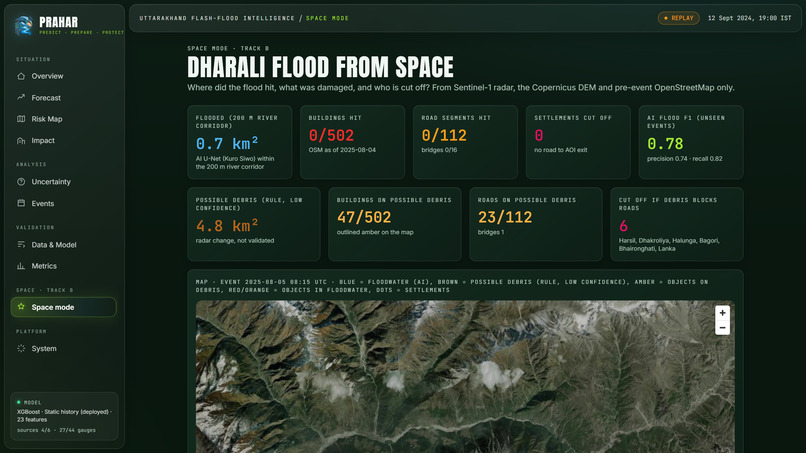Viewport: 806px width, 453px height.
Task: Switch to Uncertainty analysis
Action: coord(63,182)
